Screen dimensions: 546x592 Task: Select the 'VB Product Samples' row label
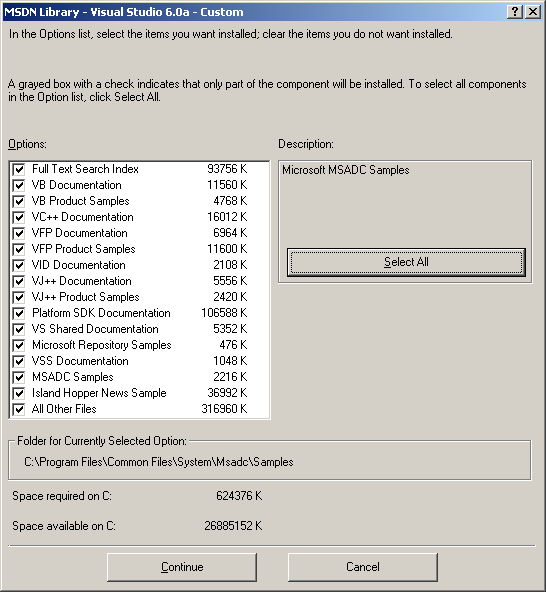click(x=80, y=201)
